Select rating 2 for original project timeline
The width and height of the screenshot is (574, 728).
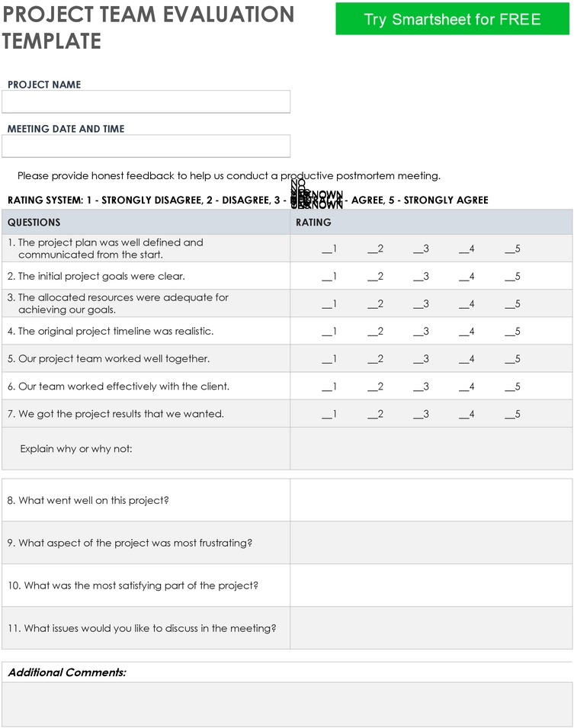coord(375,332)
